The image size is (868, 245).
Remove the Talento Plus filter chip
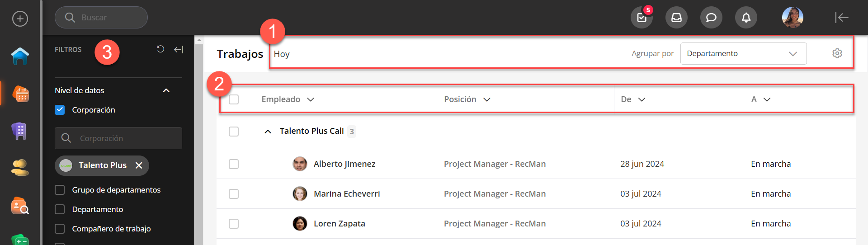pos(139,165)
